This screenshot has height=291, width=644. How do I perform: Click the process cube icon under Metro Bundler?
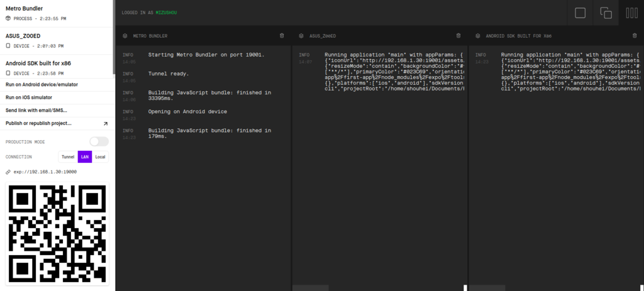click(8, 18)
